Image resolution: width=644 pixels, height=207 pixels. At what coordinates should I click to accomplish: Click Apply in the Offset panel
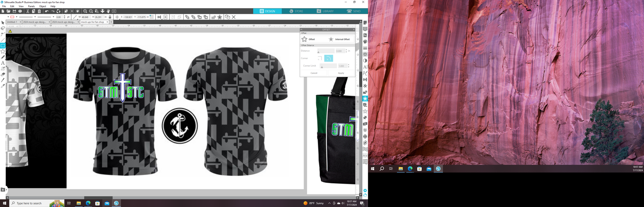[x=341, y=73]
